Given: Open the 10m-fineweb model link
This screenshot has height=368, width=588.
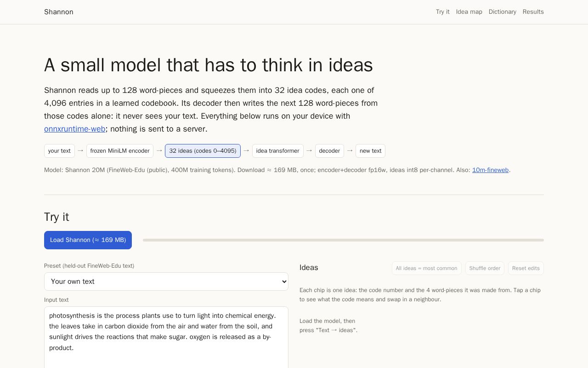Looking at the screenshot, I should [x=490, y=170].
